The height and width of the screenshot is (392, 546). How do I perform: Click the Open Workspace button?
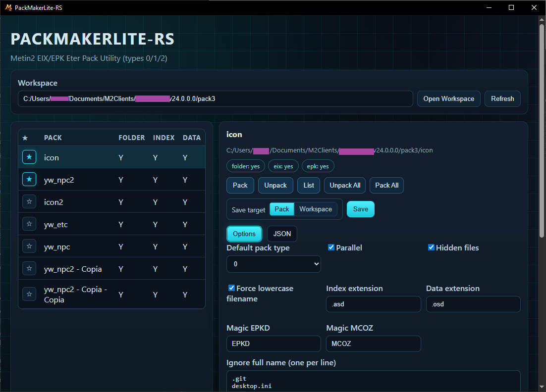448,98
